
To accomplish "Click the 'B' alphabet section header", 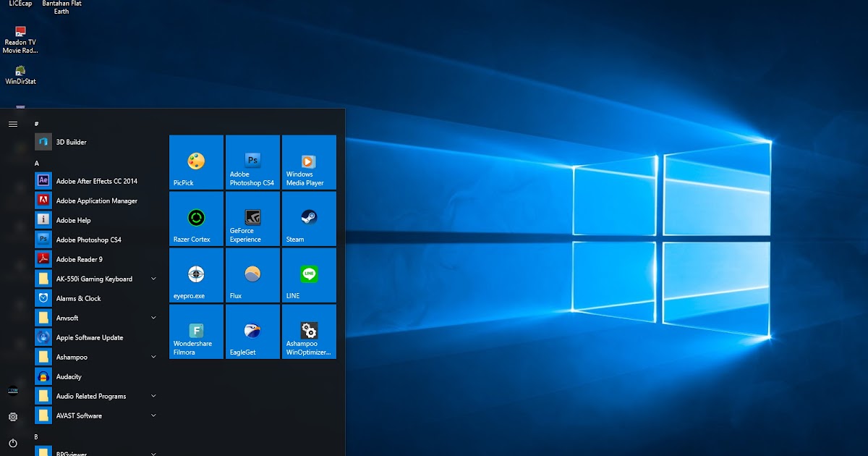I will click(36, 436).
